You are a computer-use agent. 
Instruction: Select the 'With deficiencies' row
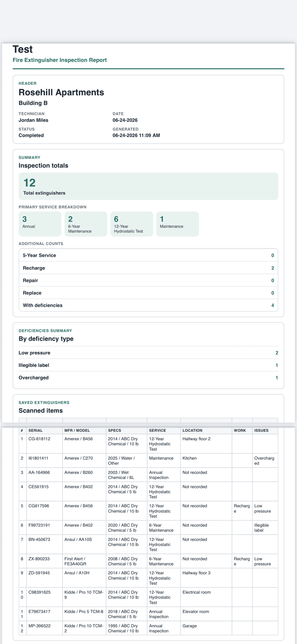[148, 305]
